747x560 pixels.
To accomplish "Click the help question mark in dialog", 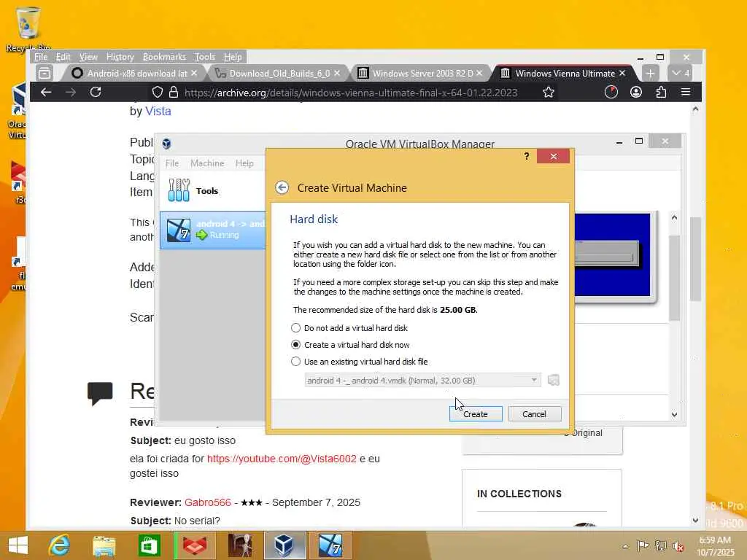I will pyautogui.click(x=527, y=156).
